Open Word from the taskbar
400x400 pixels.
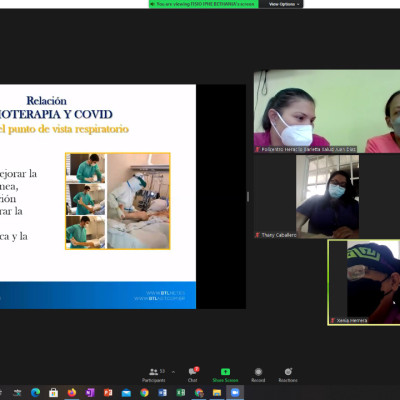pyautogui.click(x=162, y=393)
